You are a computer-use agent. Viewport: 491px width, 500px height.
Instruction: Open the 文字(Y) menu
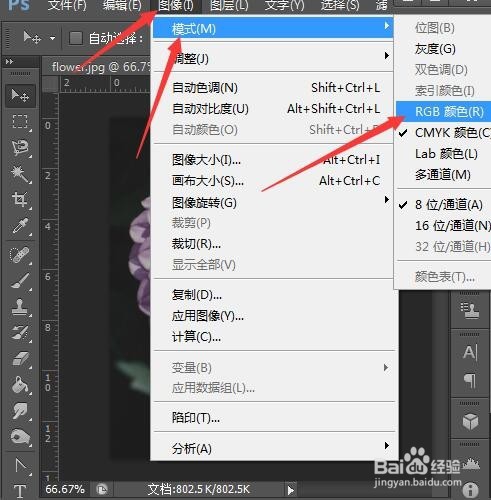pyautogui.click(x=284, y=5)
